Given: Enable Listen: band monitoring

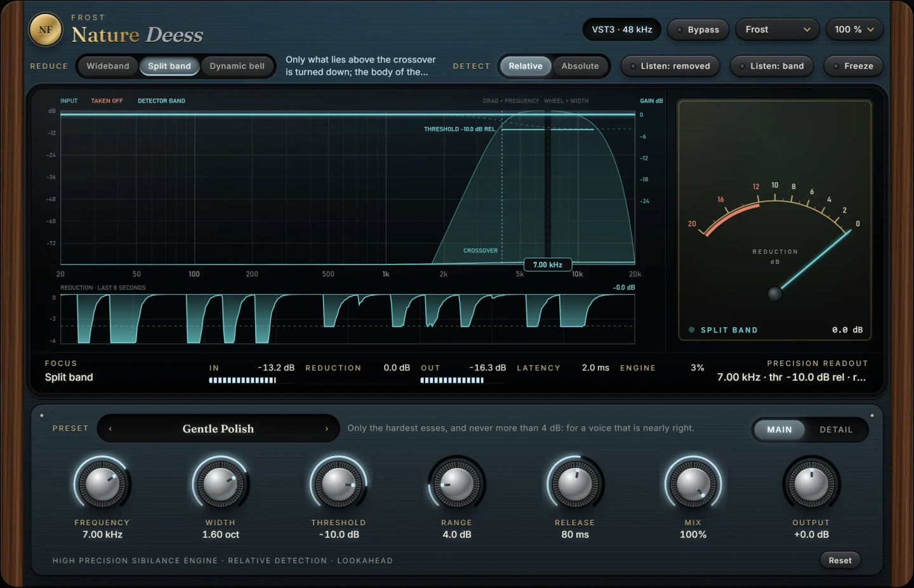Looking at the screenshot, I should 772,66.
